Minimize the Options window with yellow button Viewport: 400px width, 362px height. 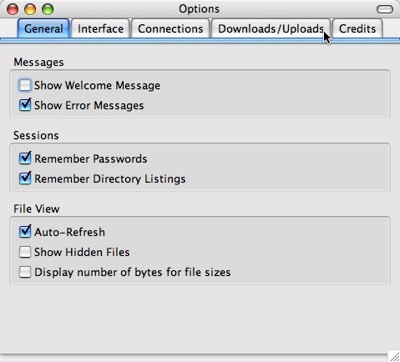coord(30,9)
